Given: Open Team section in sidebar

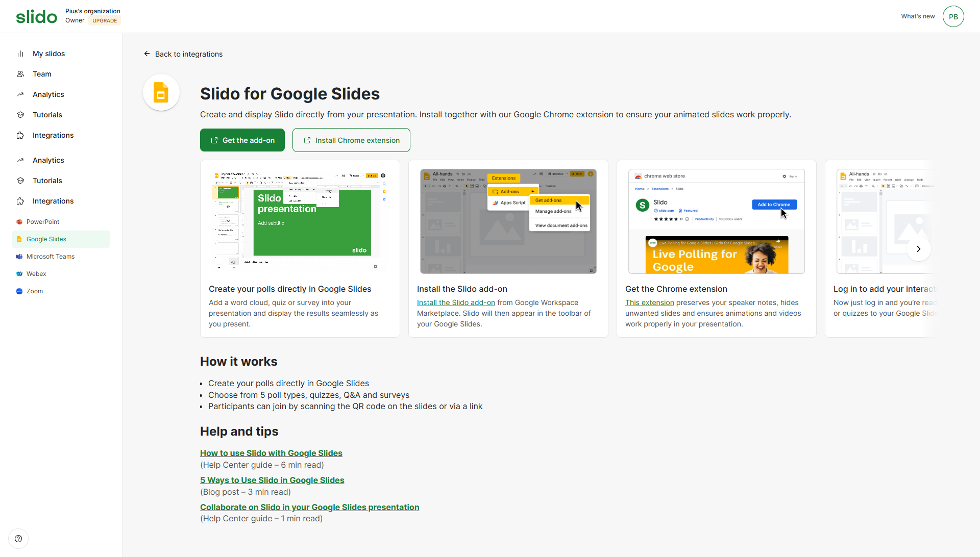Looking at the screenshot, I should pyautogui.click(x=42, y=74).
